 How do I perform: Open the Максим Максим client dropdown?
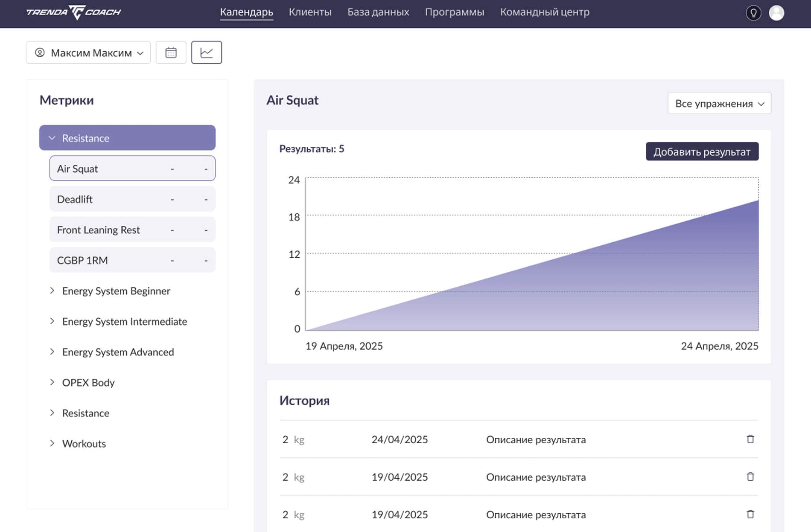[x=88, y=52]
